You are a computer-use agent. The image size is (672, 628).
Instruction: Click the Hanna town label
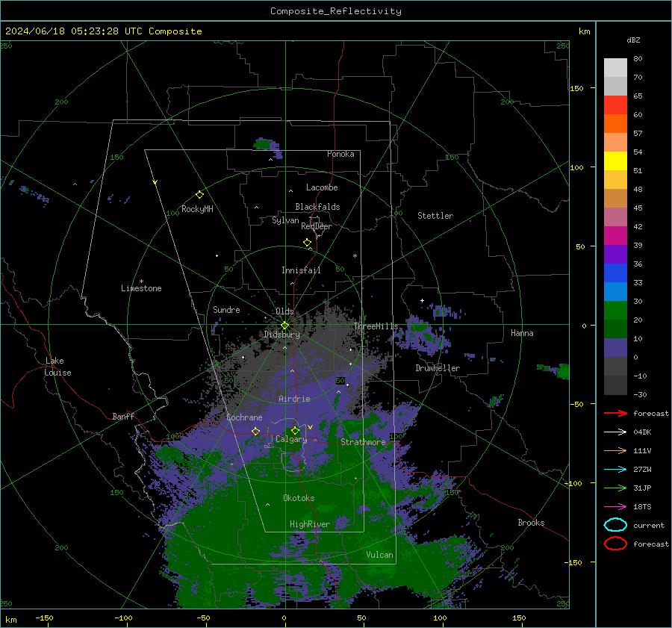click(x=522, y=333)
